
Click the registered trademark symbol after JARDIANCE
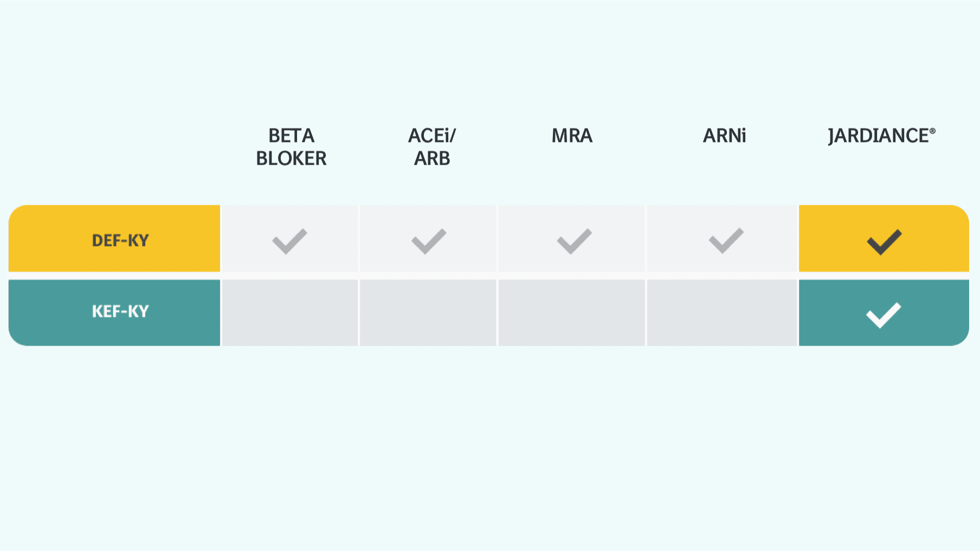[932, 131]
